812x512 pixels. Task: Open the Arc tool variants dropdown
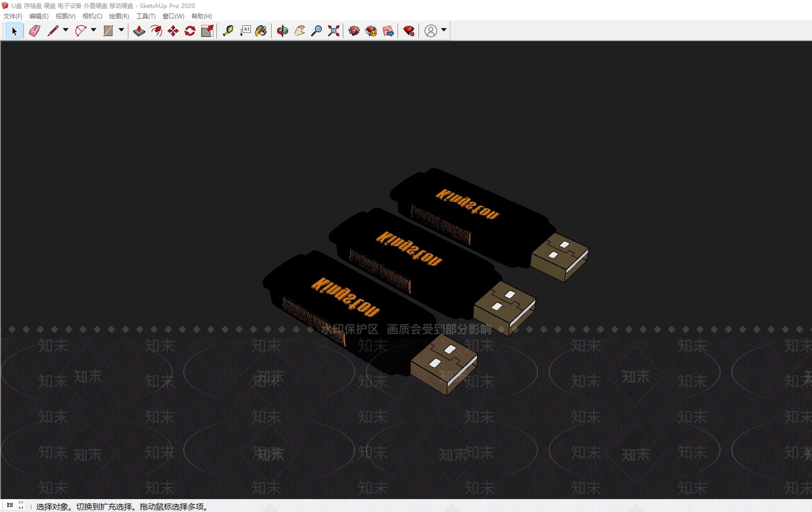coord(93,30)
